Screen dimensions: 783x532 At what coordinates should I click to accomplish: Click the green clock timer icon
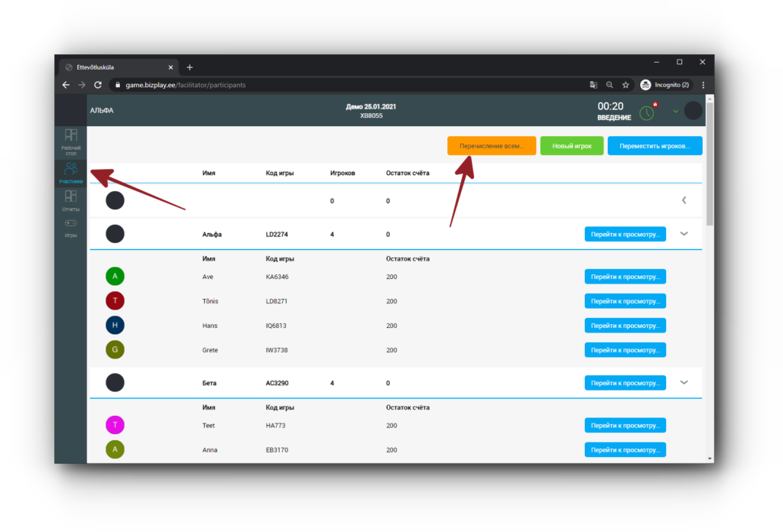point(647,112)
